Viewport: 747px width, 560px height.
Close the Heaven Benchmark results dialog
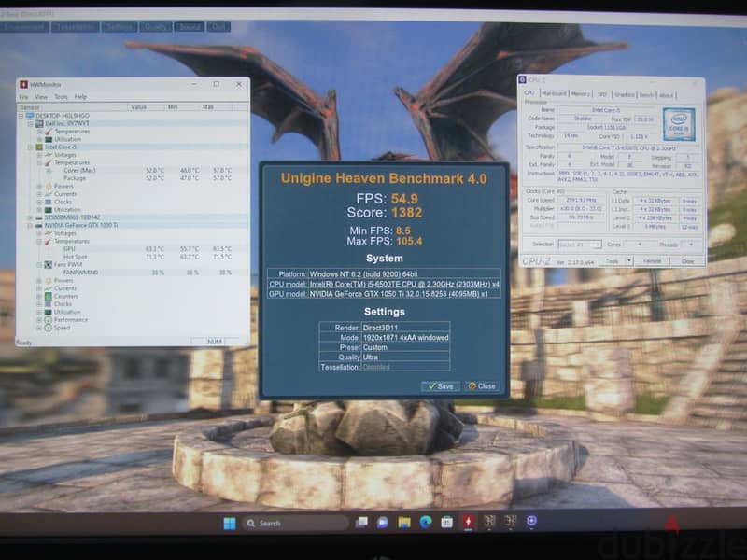482,386
